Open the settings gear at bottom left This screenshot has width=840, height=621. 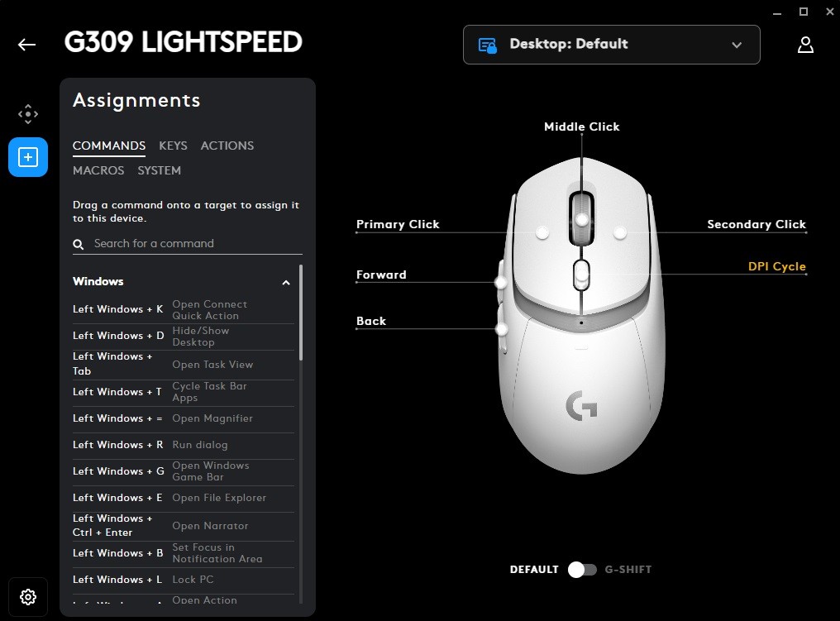(x=28, y=596)
